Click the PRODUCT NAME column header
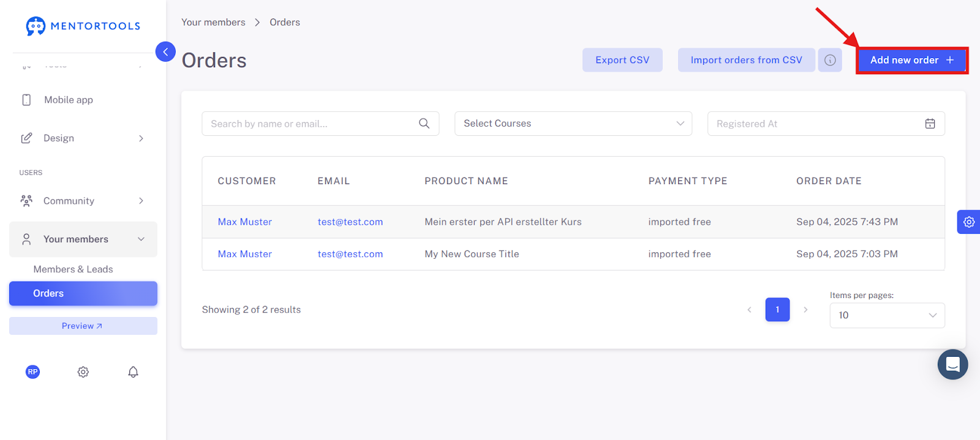The height and width of the screenshot is (440, 980). pyautogui.click(x=466, y=181)
